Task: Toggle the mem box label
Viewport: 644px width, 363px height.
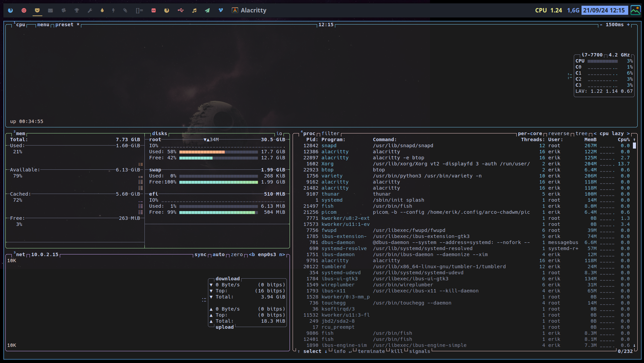Action: [20, 134]
